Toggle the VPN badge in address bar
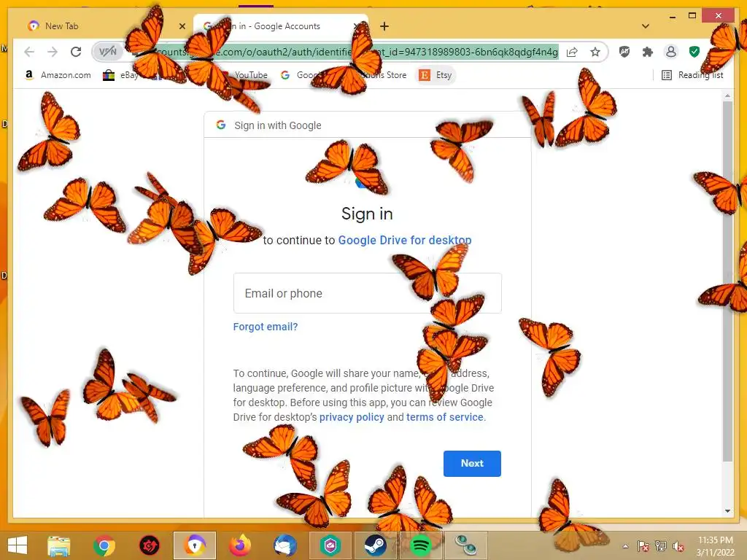747x560 pixels. (108, 52)
